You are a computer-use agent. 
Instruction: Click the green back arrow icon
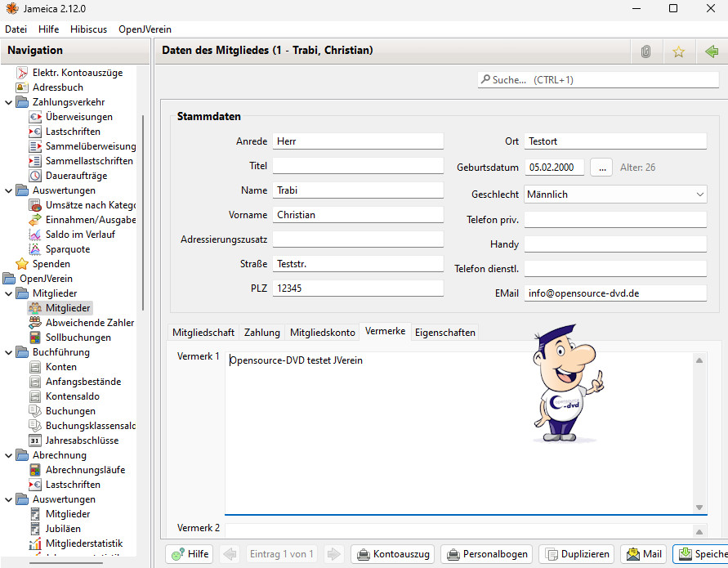coord(711,51)
